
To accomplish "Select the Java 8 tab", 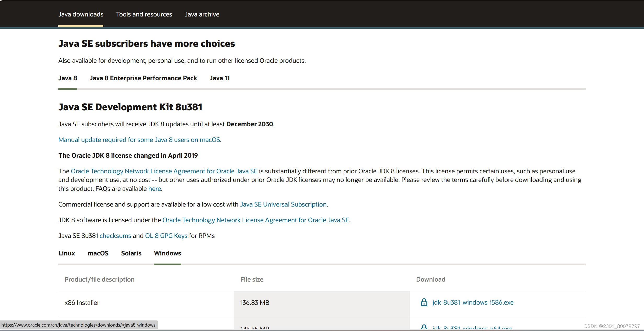I will tap(67, 78).
